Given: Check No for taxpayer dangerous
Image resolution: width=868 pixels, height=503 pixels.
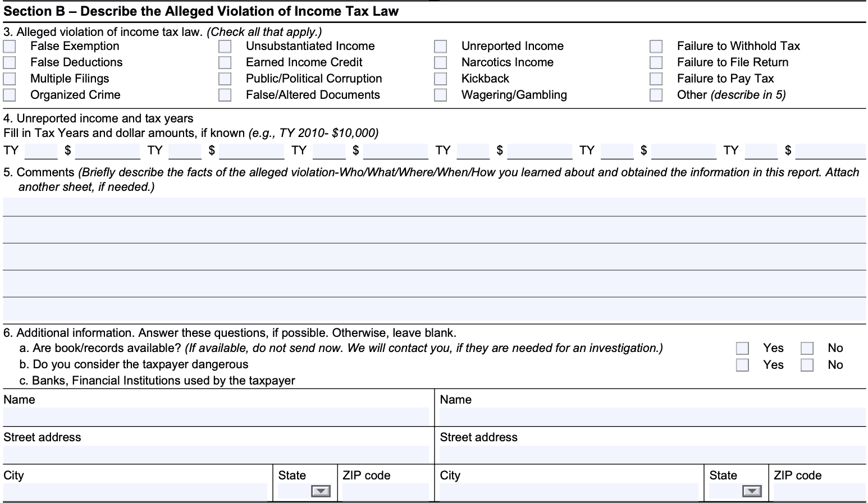Looking at the screenshot, I should pyautogui.click(x=807, y=365).
